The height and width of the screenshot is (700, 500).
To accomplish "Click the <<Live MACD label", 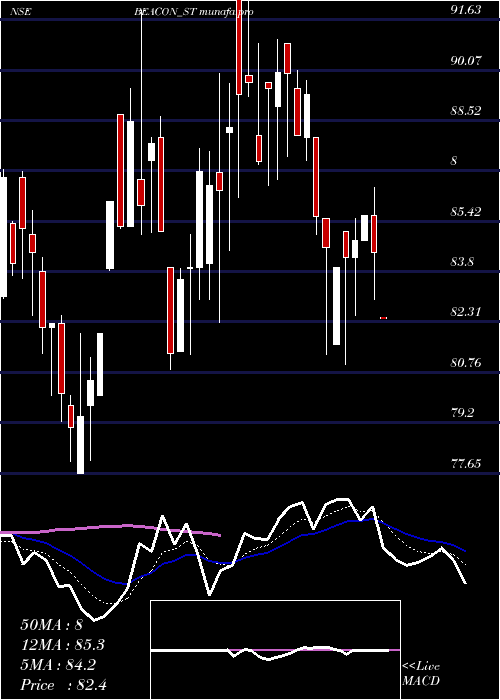I will [x=421, y=674].
